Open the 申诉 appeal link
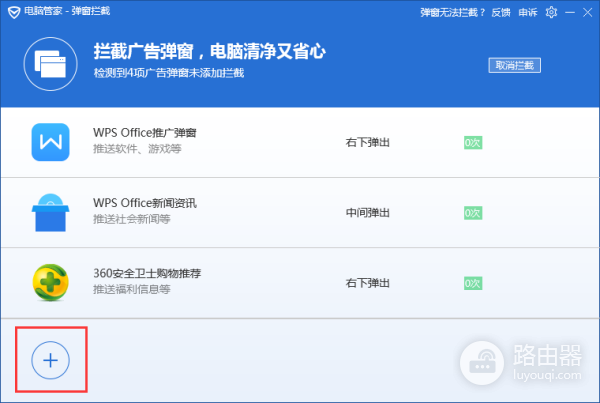Image resolution: width=600 pixels, height=403 pixels. point(528,13)
